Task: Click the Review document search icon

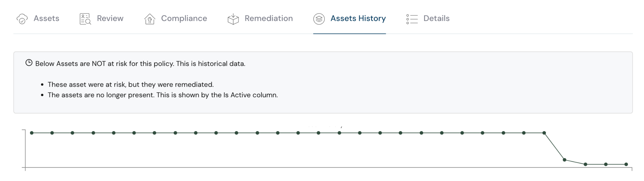Action: point(85,19)
